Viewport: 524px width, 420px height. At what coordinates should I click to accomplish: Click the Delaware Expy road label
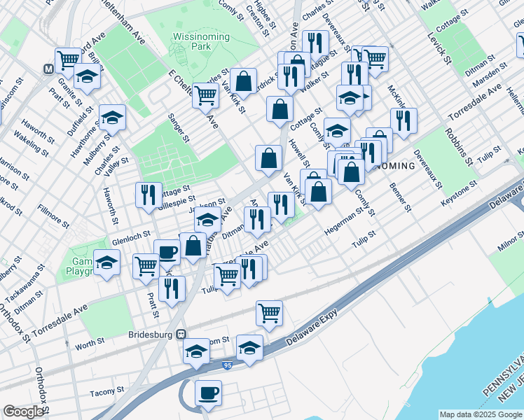tap(312, 327)
